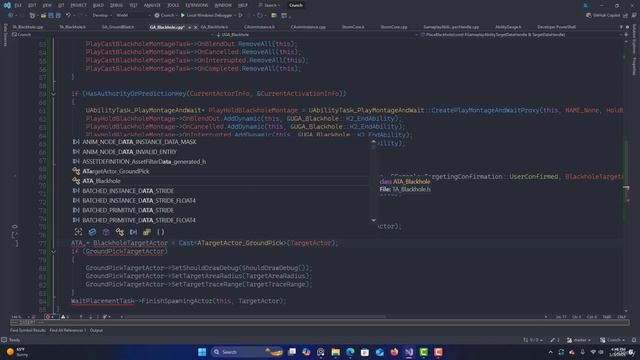Pick the BATCHED_PRIMITIVE_DATA_STRIDE_FLOAT4 suggestion
The width and height of the screenshot is (640, 360).
click(x=220, y=220)
